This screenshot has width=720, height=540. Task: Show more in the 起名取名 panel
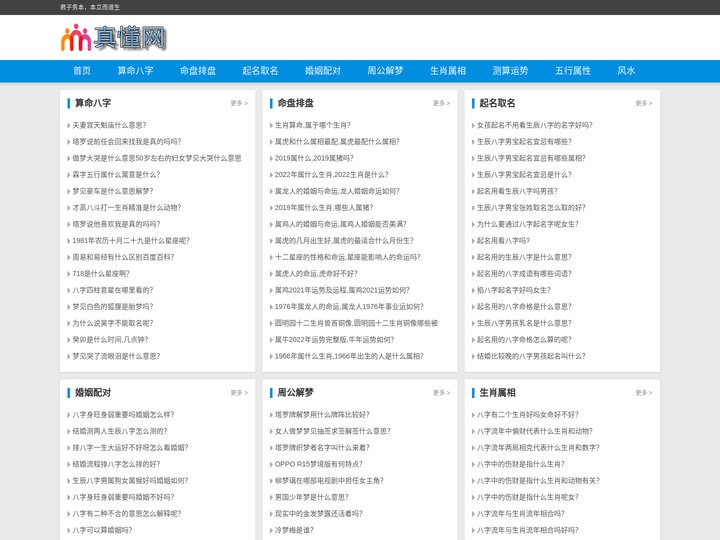[644, 103]
